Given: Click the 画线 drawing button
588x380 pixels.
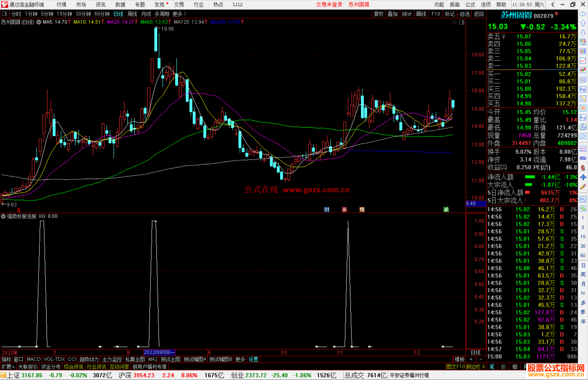Looking at the screenshot, I should (x=421, y=14).
